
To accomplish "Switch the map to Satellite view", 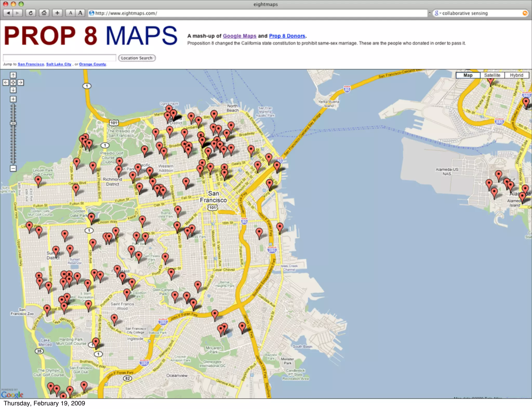I will [492, 75].
